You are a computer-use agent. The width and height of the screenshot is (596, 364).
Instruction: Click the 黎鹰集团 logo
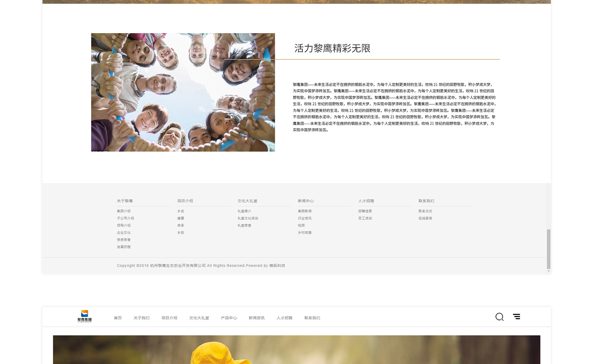point(85,316)
